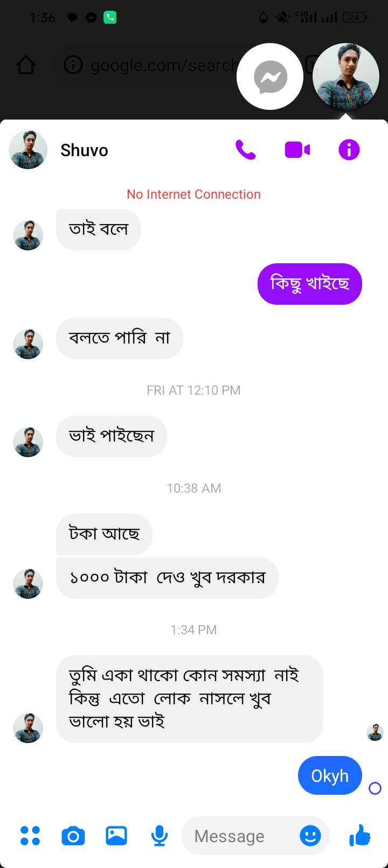Select the purple কিছু খাইছে message bubble

point(310,284)
